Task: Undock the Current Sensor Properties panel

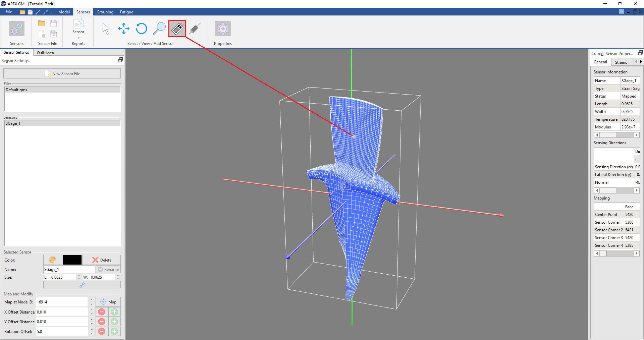Action: click(640, 53)
